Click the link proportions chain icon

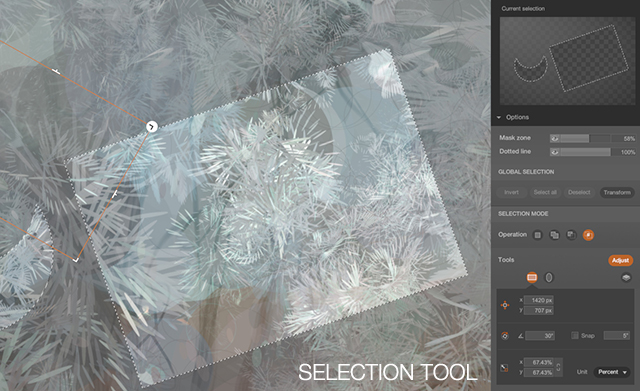(558, 367)
